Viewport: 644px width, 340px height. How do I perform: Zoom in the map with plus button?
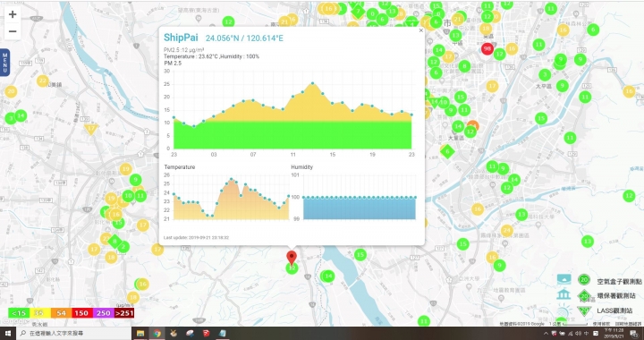coord(13,14)
